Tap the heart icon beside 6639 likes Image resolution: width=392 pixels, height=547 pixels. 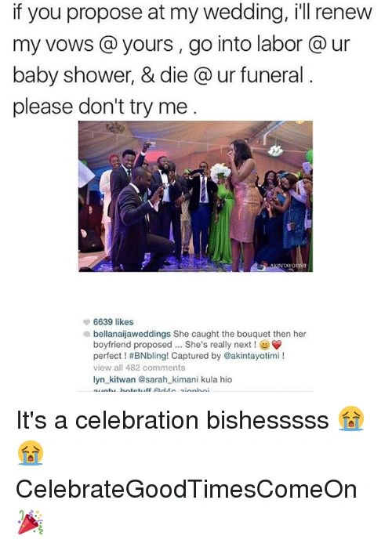coord(85,321)
